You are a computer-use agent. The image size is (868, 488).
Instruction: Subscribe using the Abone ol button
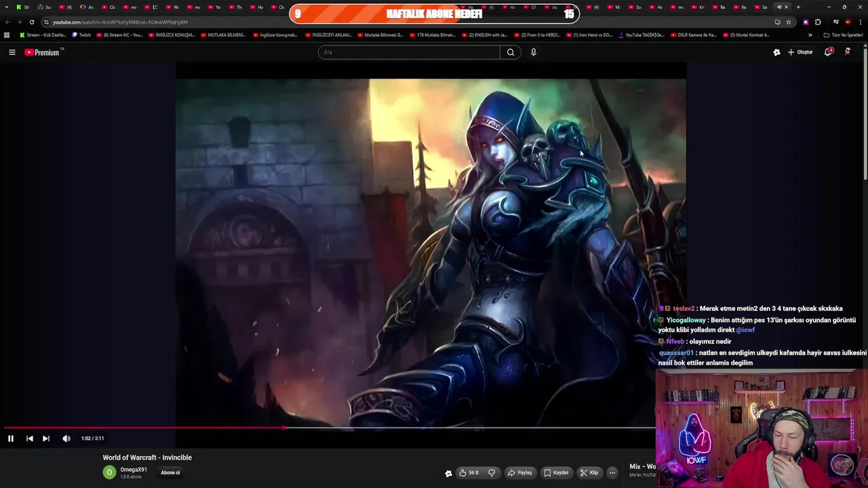point(170,472)
